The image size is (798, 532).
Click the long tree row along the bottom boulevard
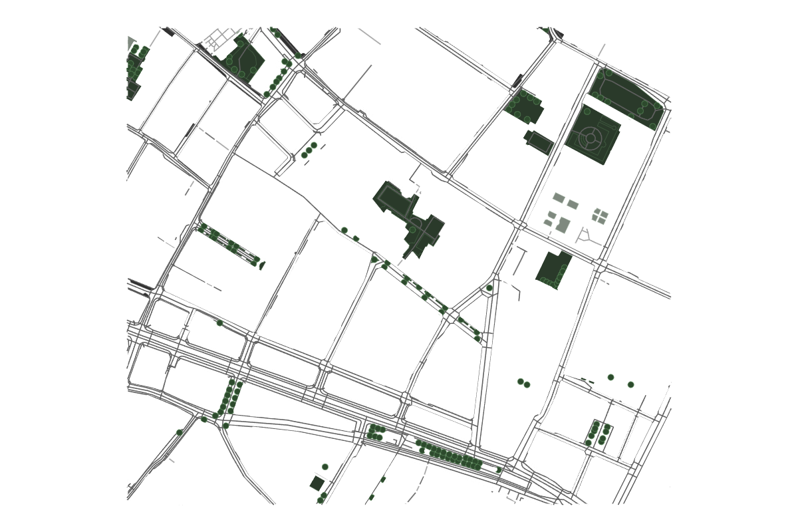449,456
